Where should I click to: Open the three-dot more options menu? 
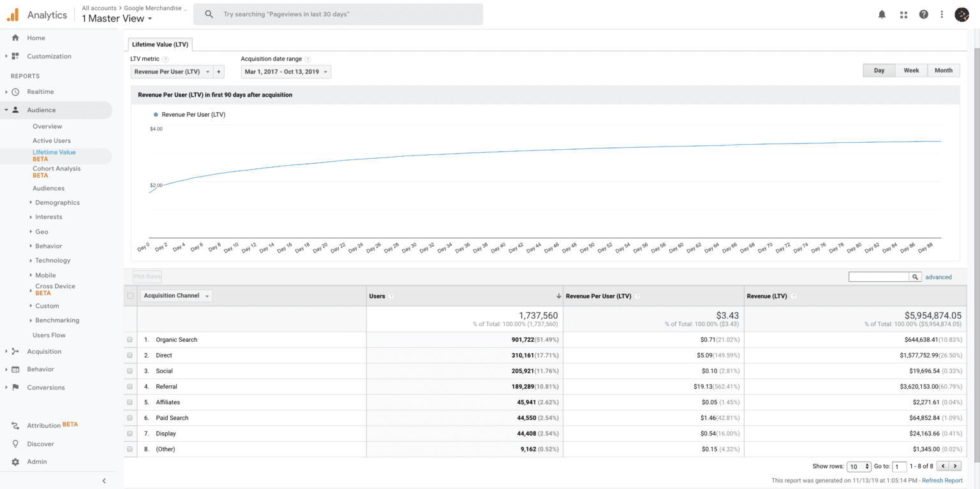pyautogui.click(x=942, y=14)
